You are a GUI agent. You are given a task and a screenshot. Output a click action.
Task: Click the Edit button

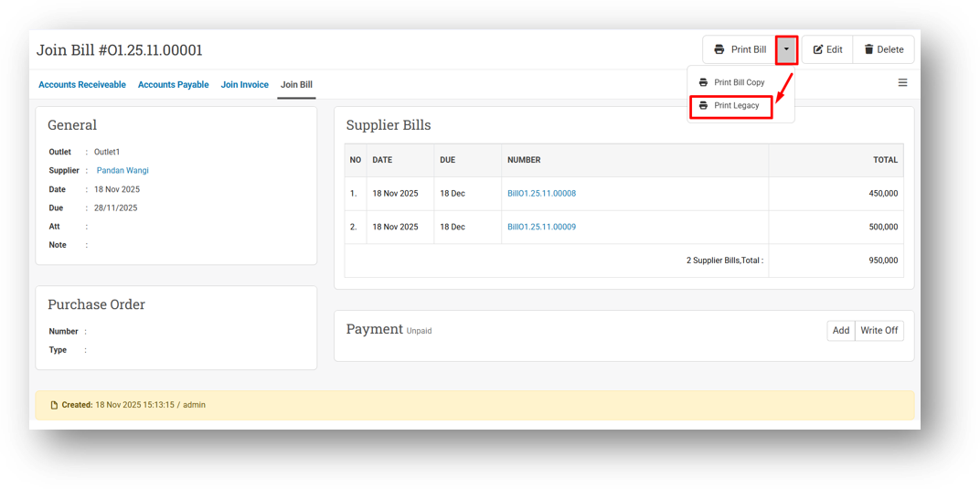pos(827,49)
